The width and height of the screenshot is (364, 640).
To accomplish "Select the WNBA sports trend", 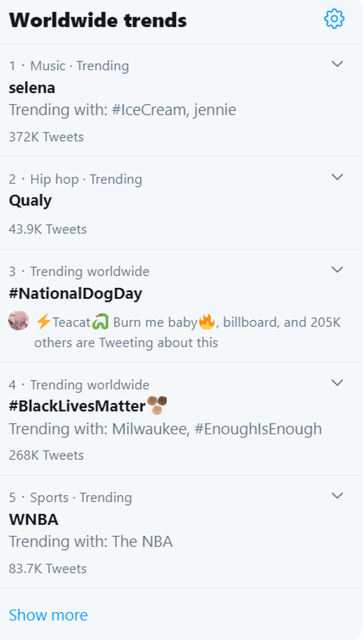I will 33,520.
